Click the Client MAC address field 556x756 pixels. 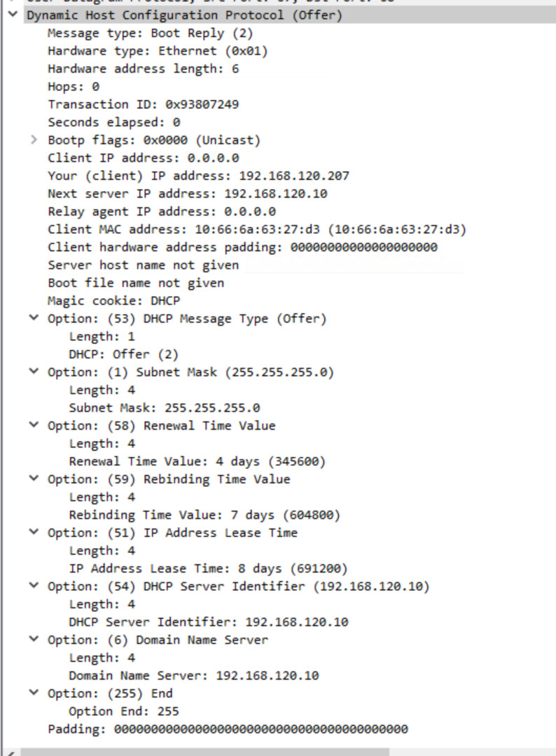(x=257, y=229)
